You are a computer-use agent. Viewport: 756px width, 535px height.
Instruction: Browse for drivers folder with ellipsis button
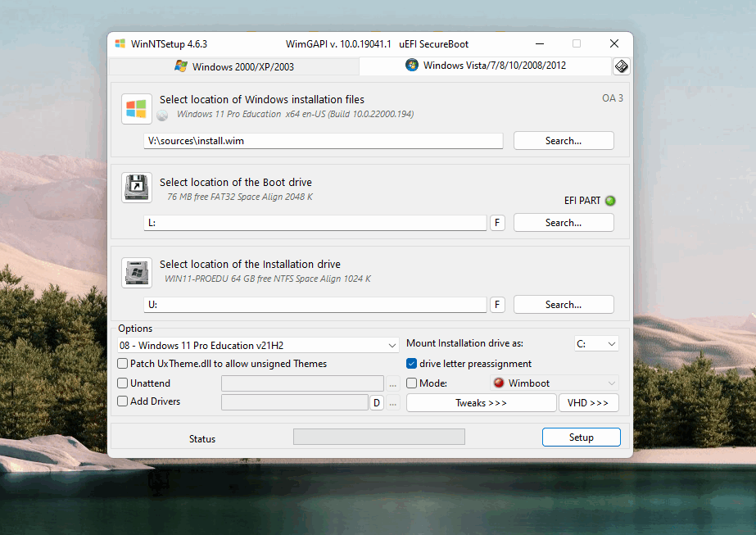click(x=393, y=403)
